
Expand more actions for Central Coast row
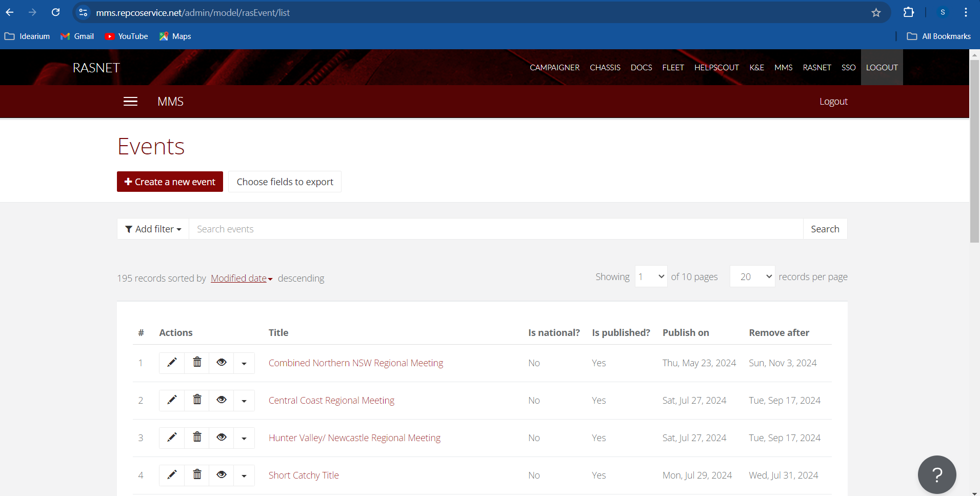(x=244, y=401)
